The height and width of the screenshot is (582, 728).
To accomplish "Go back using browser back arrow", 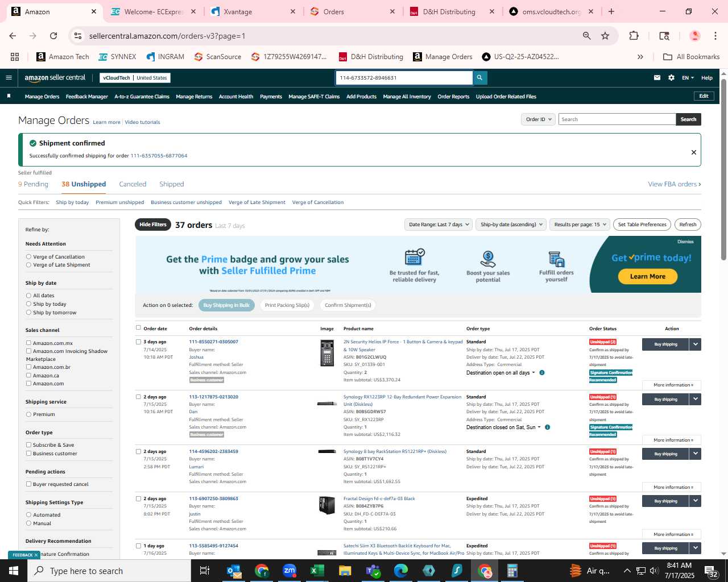I will click(x=13, y=36).
